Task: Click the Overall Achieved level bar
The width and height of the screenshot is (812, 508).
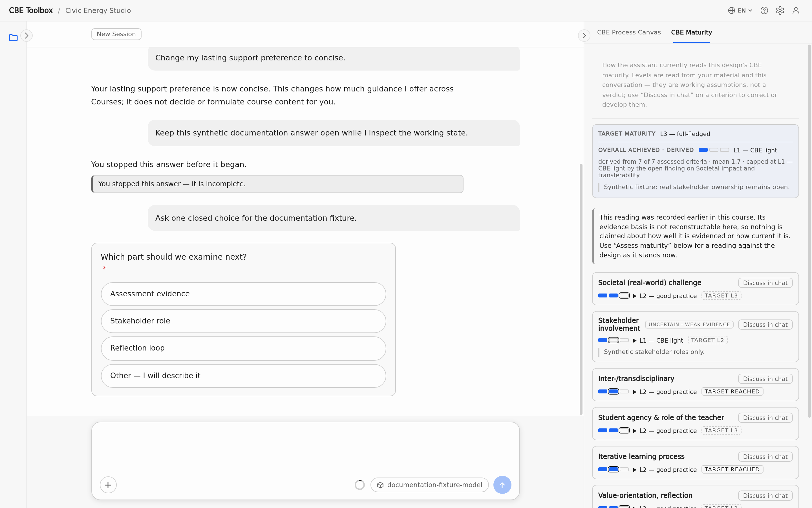Action: pyautogui.click(x=714, y=150)
